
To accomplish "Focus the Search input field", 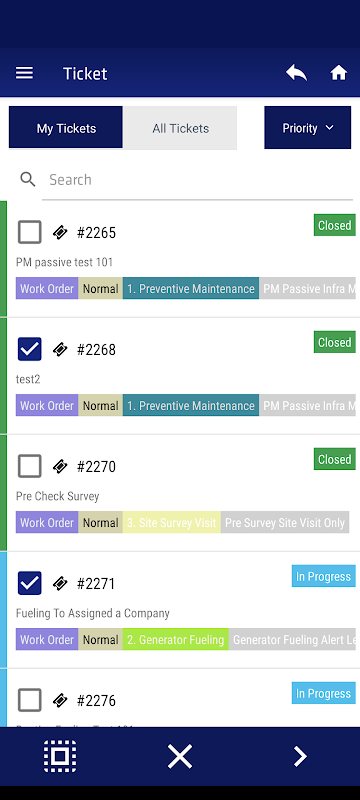I will pyautogui.click(x=197, y=180).
